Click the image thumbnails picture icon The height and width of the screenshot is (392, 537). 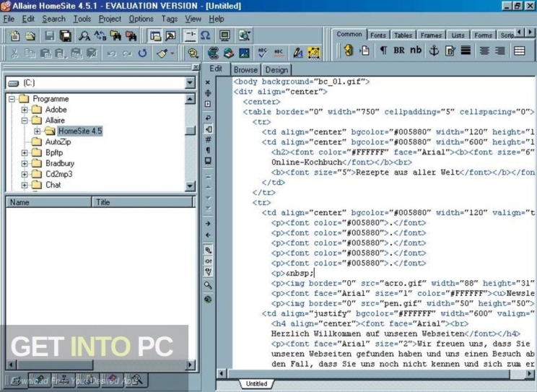click(244, 53)
